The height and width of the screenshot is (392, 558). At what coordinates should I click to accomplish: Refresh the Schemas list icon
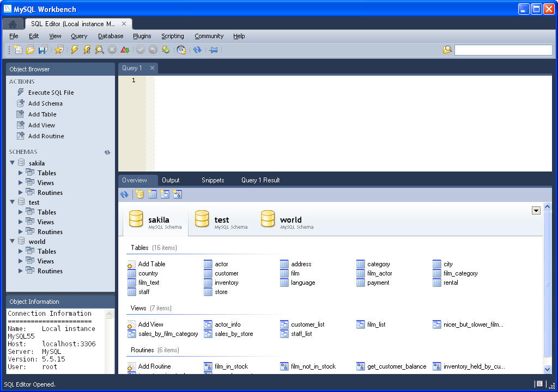[107, 152]
